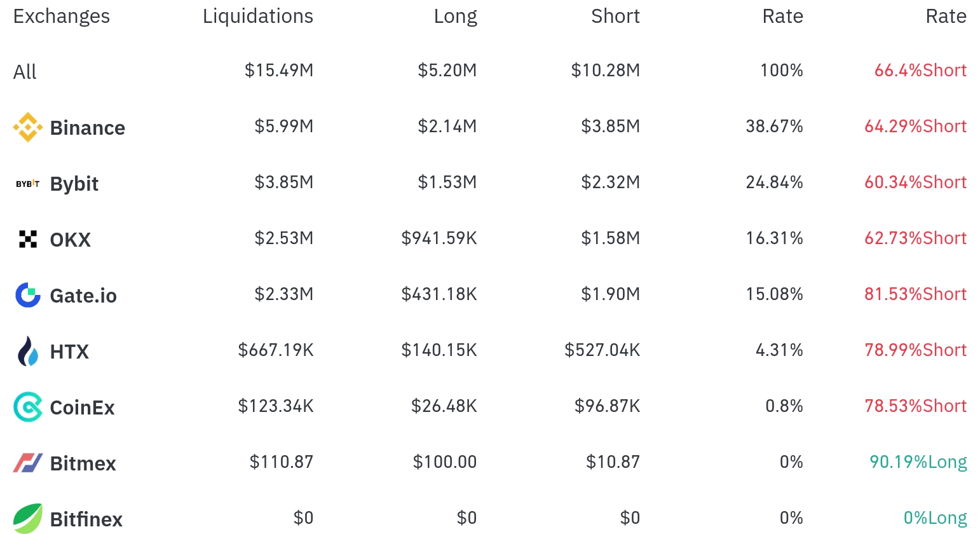Click the Binance exchange logo icon
The width and height of the screenshot is (980, 534).
tap(28, 127)
